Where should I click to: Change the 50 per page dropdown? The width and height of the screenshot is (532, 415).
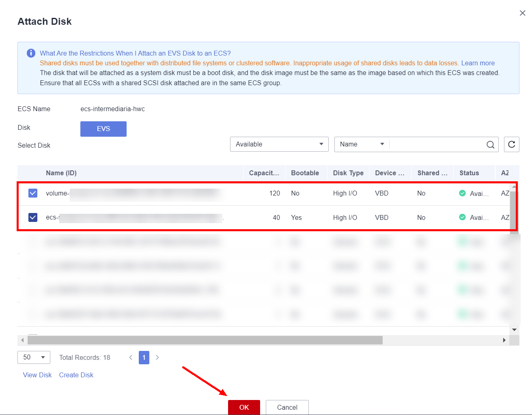point(34,357)
